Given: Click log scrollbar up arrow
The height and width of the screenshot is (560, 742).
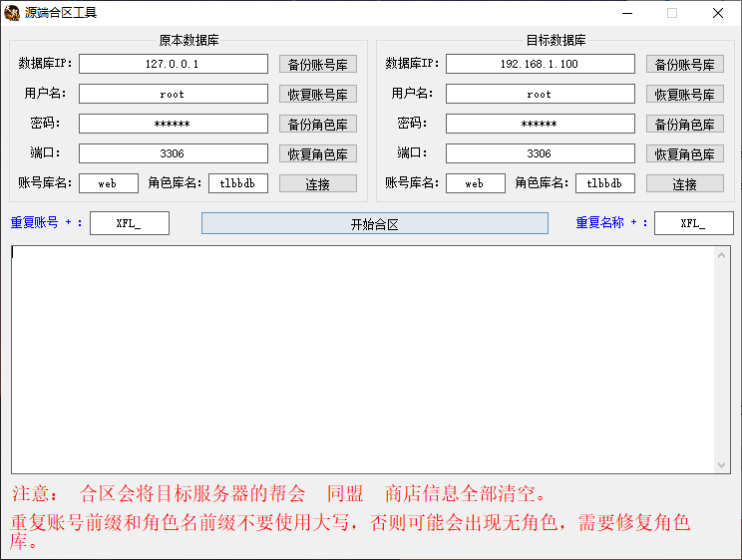Looking at the screenshot, I should [722, 255].
